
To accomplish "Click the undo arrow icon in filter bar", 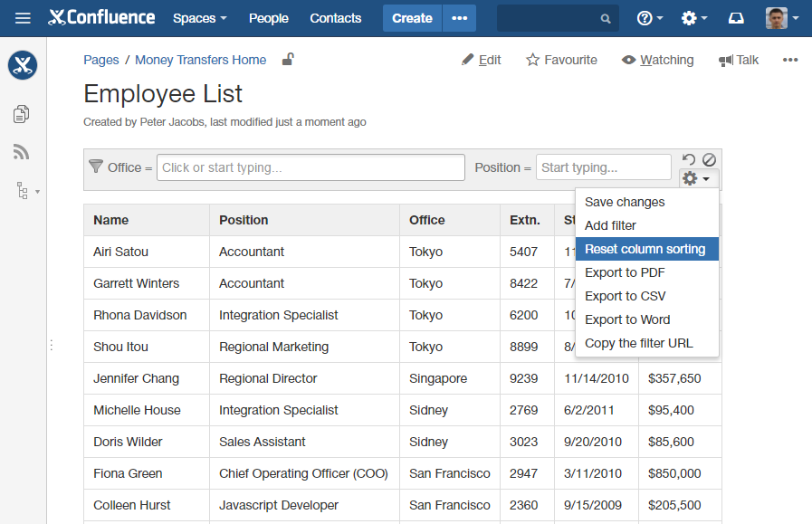I will (689, 160).
